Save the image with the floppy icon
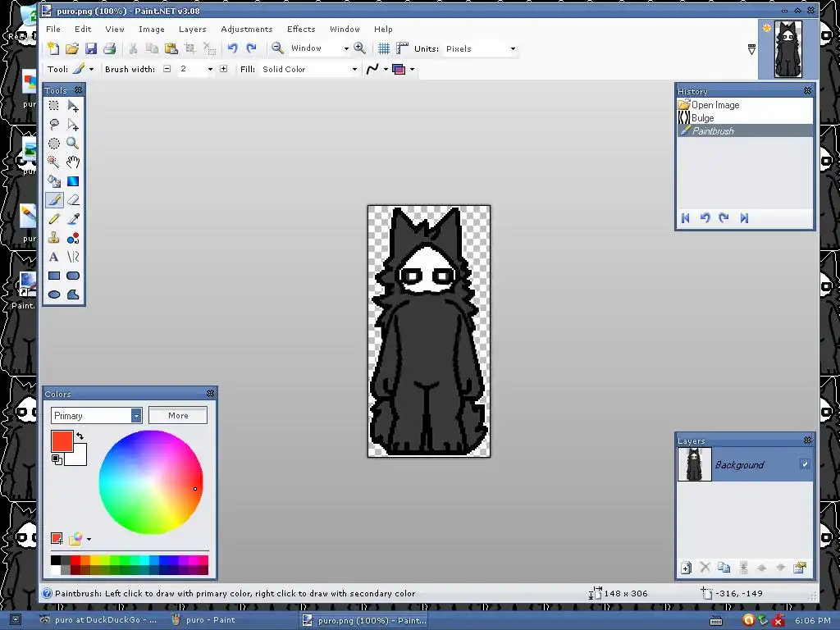Image resolution: width=840 pixels, height=630 pixels. (x=91, y=48)
